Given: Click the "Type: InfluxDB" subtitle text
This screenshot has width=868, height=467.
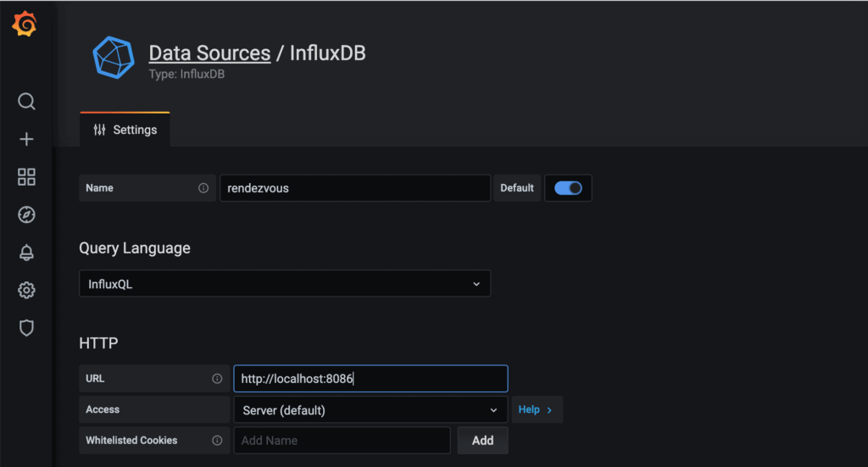Looking at the screenshot, I should [186, 74].
